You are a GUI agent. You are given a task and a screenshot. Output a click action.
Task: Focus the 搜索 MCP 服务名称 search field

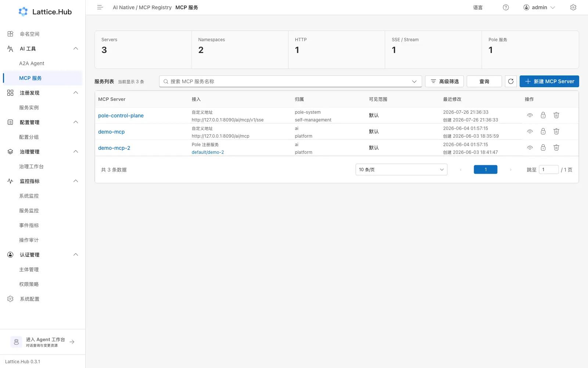coord(290,81)
